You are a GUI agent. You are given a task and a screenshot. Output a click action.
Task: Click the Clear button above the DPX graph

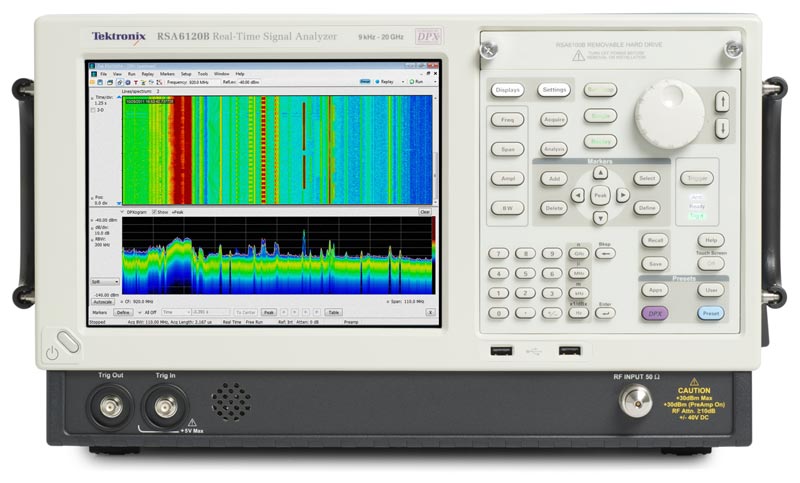coord(424,212)
